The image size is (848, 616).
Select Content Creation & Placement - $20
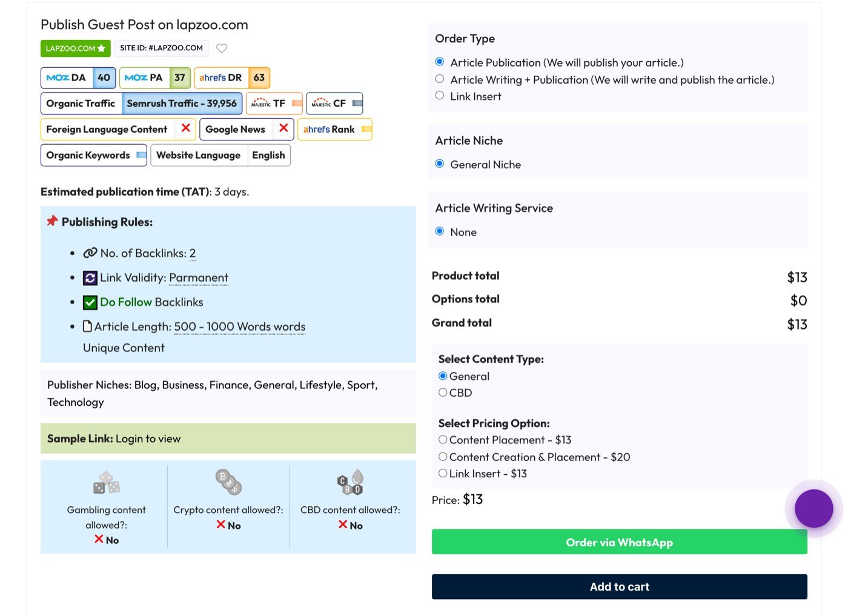(x=443, y=457)
